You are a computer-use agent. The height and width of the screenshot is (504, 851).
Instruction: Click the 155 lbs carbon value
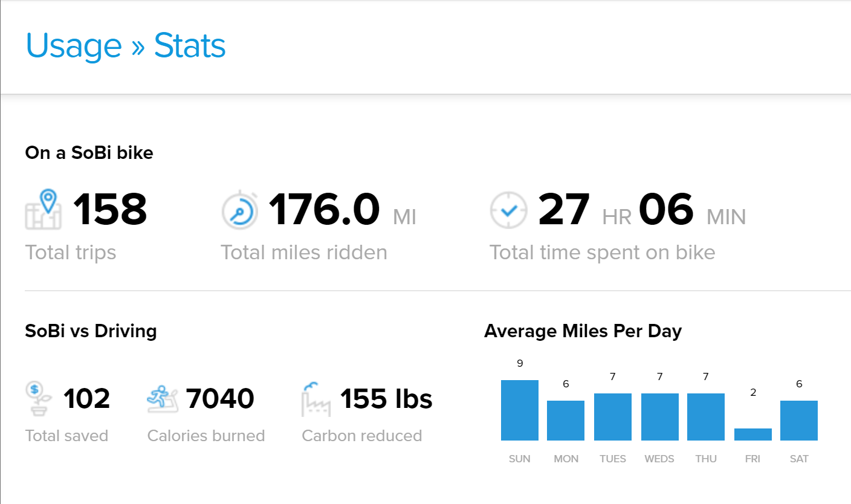pyautogui.click(x=386, y=399)
